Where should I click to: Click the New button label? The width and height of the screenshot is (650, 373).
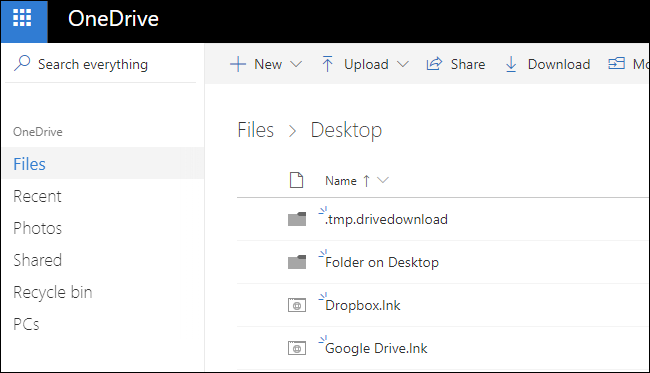click(268, 64)
